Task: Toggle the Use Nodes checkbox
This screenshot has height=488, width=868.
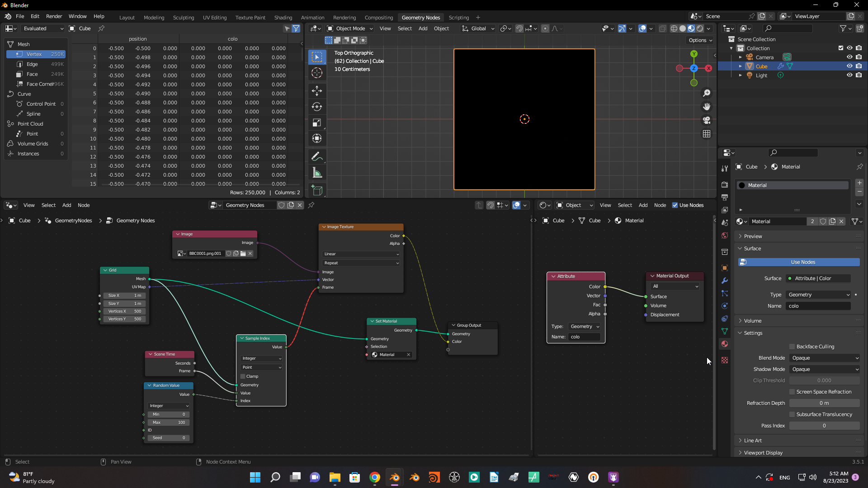Action: [675, 205]
